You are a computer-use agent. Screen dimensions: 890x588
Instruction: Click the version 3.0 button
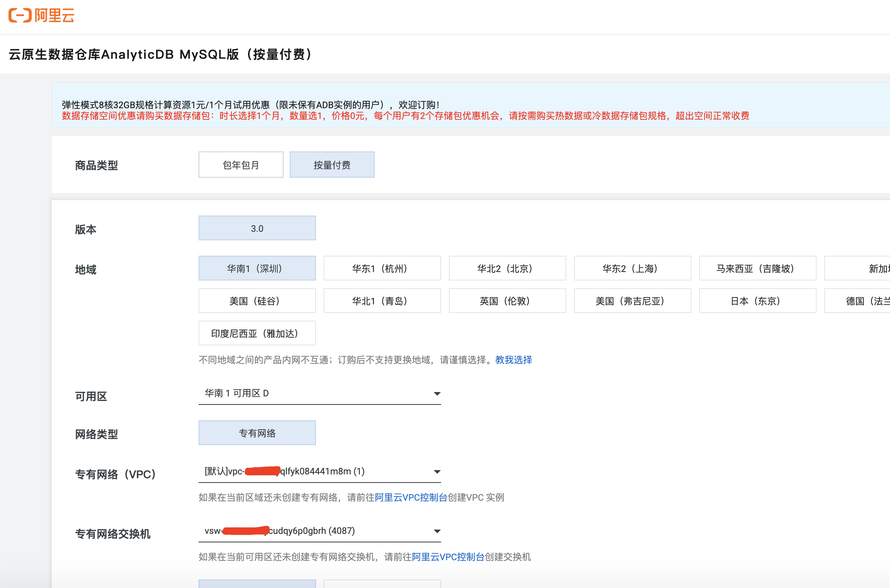click(257, 228)
